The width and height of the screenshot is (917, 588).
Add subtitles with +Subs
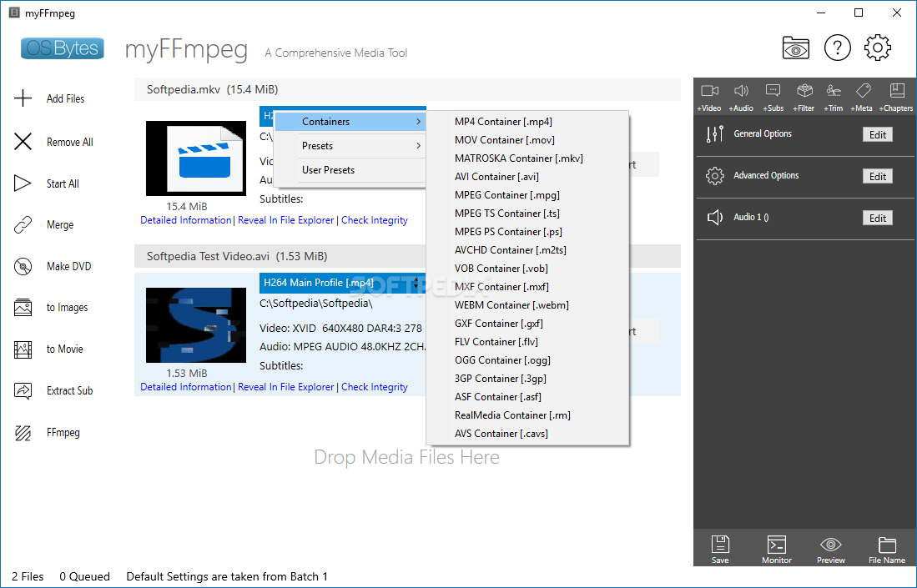pyautogui.click(x=773, y=97)
